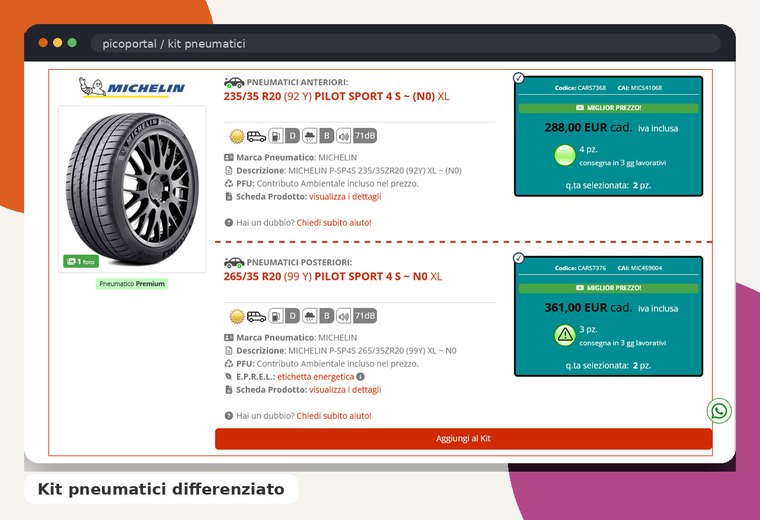Click the rear tyre title 265/35 R20
Viewport: 760px width, 520px height.
[332, 277]
